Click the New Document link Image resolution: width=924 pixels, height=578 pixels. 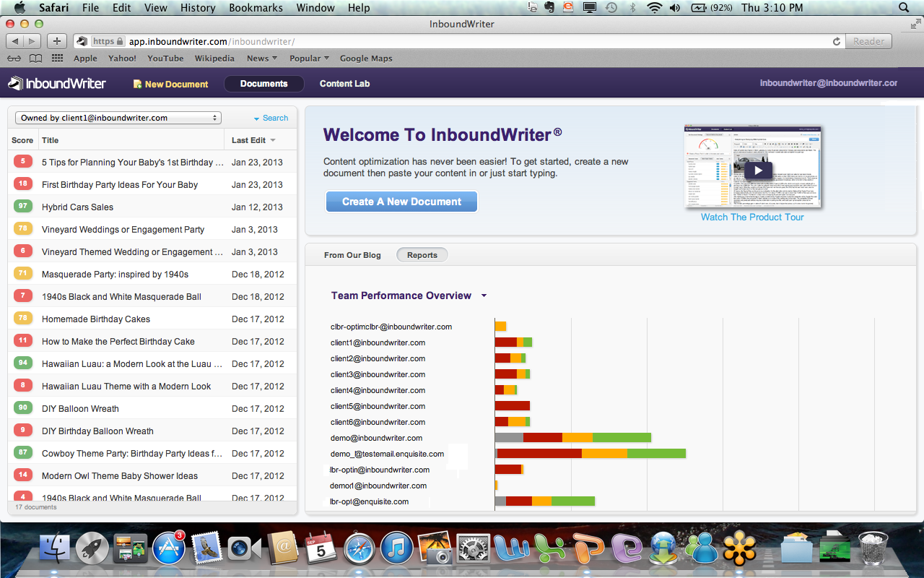(171, 84)
